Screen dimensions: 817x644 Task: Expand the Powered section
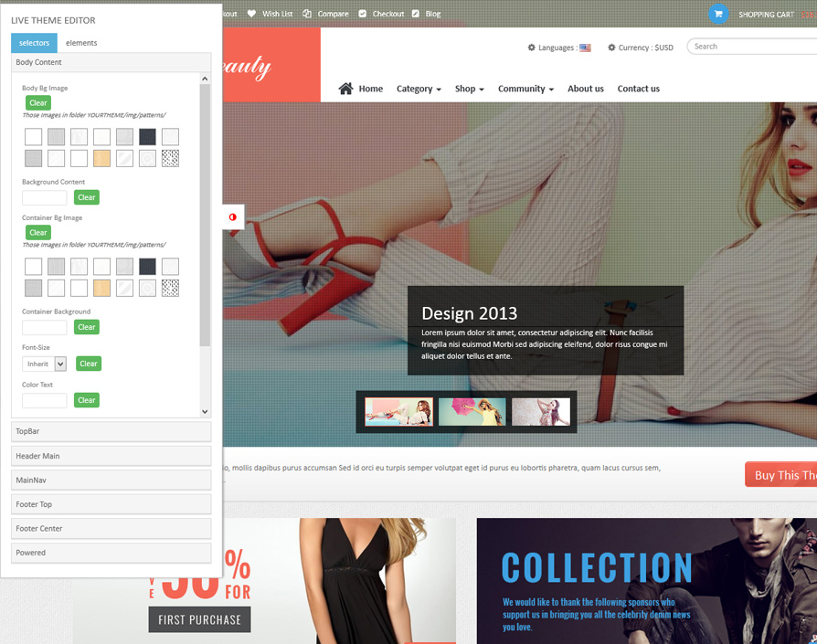(111, 553)
